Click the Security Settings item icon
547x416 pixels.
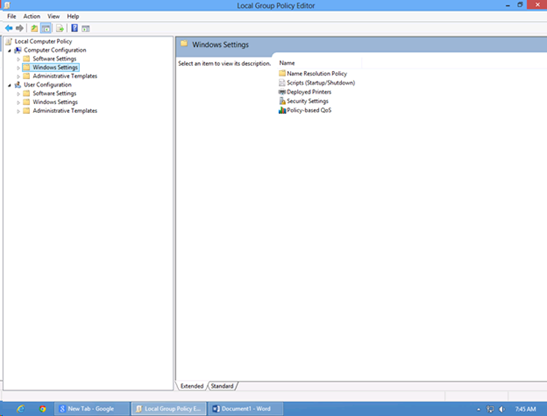pyautogui.click(x=282, y=101)
